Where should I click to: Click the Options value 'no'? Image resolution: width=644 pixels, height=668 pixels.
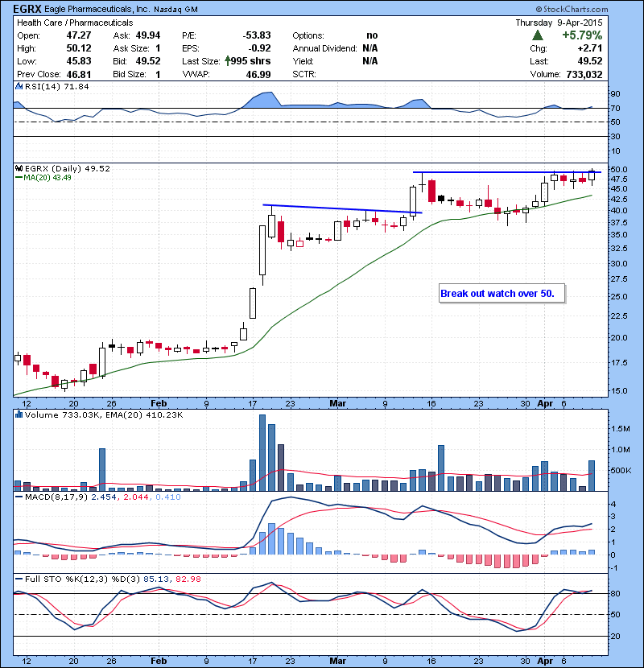(x=372, y=35)
